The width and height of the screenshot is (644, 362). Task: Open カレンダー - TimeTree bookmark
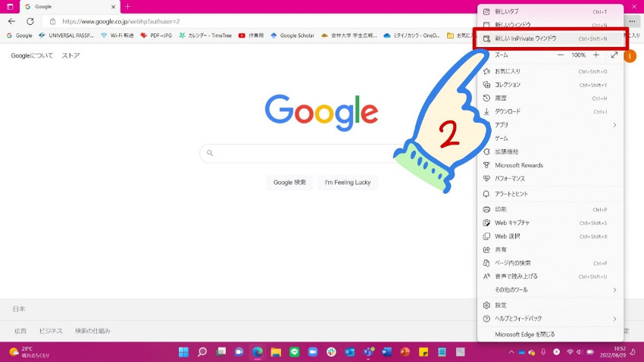205,36
